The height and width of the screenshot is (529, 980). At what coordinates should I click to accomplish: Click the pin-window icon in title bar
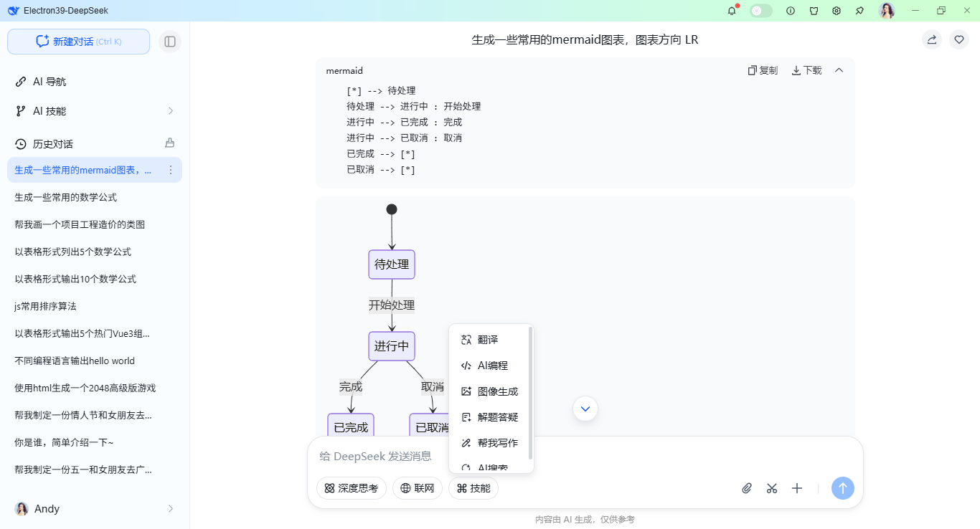tap(859, 11)
